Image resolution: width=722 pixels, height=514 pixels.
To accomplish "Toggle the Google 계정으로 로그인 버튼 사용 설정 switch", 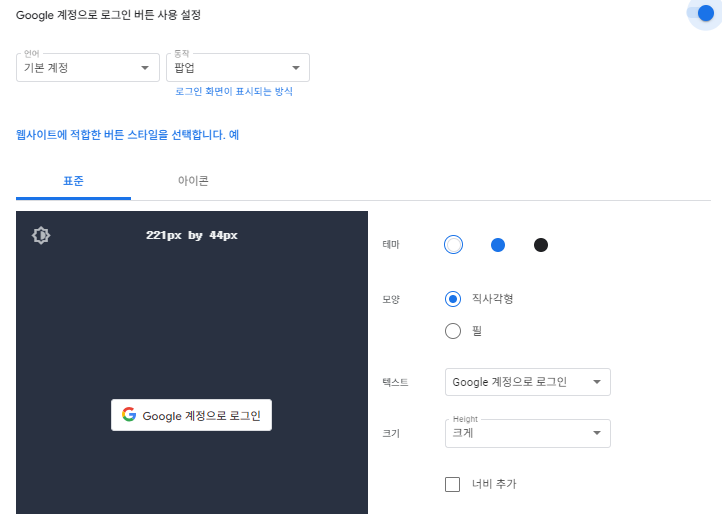I will (702, 13).
